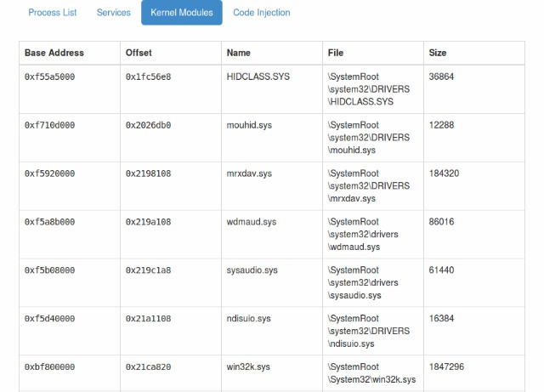This screenshot has height=392, width=544.
Task: Click the HIDCLASS.SYS module name
Action: coord(258,77)
